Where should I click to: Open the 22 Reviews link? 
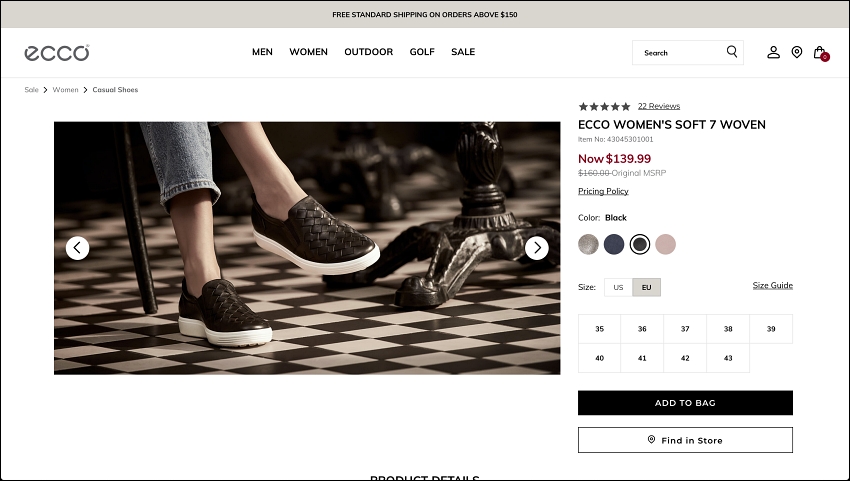[x=659, y=106]
